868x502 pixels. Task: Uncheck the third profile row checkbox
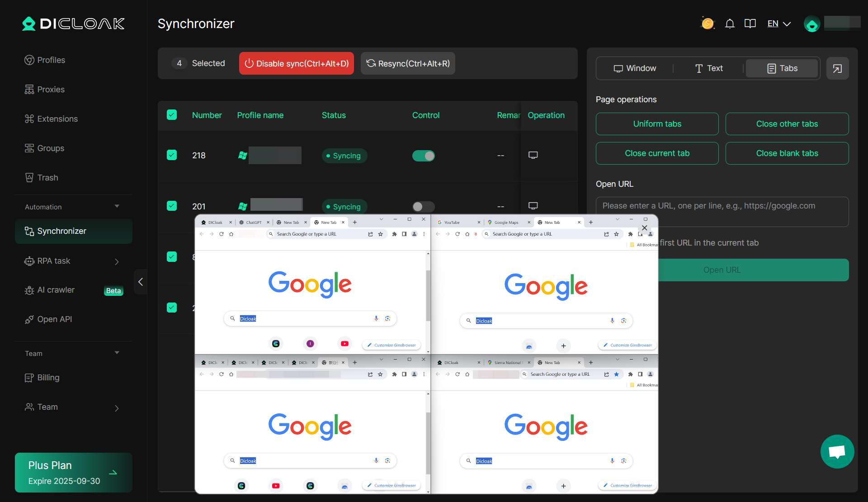pyautogui.click(x=172, y=257)
